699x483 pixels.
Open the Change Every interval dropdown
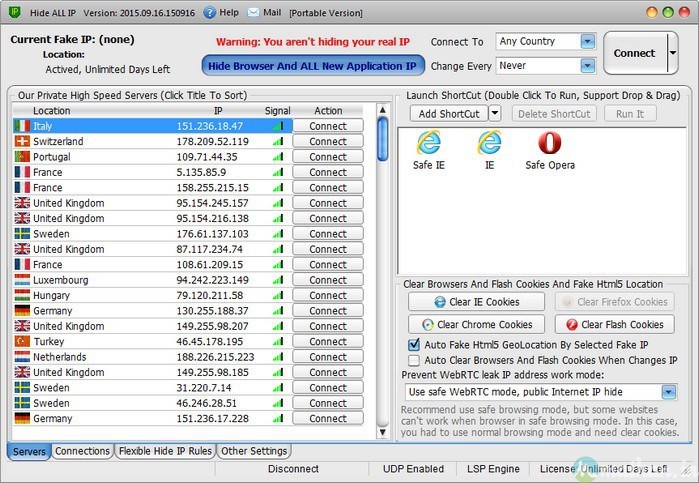(588, 66)
